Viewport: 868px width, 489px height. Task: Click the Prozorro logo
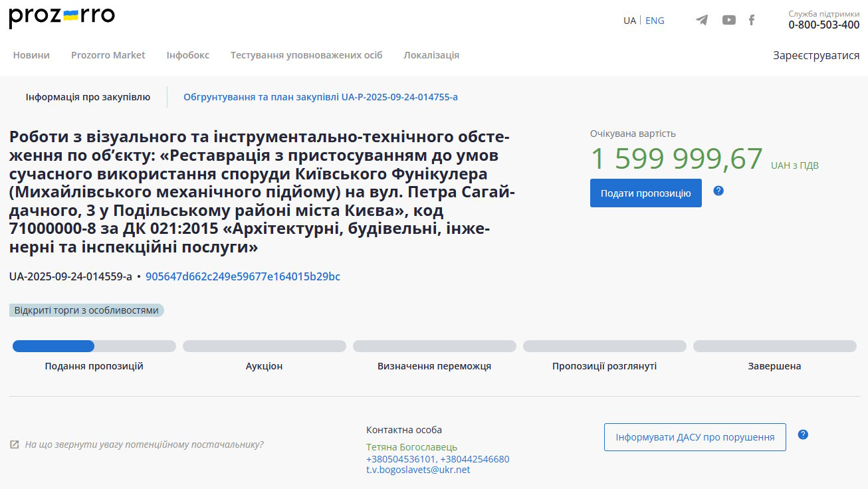(62, 17)
